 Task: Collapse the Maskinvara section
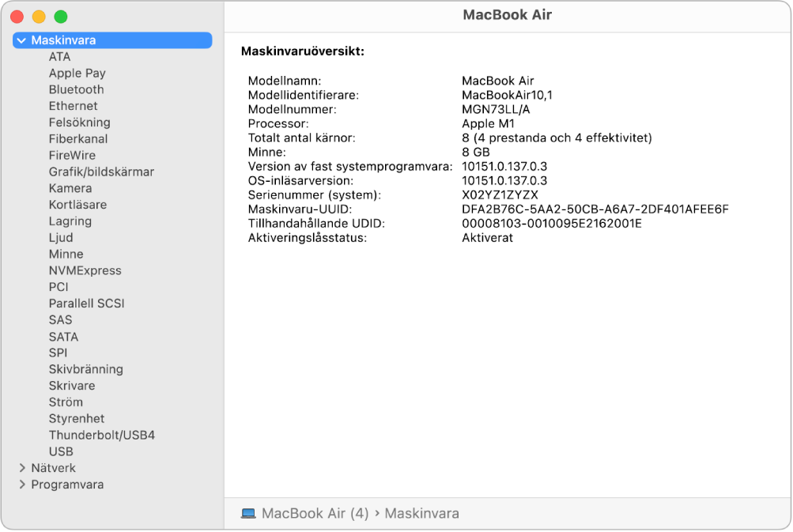tap(21, 40)
